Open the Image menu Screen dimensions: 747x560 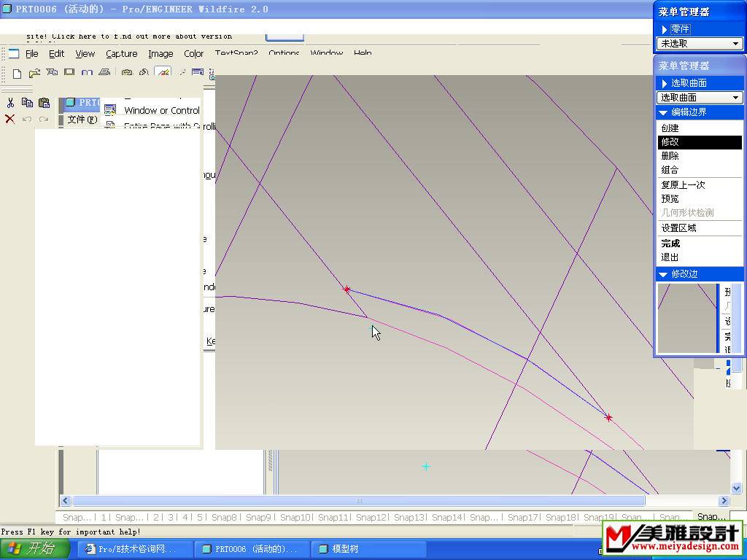click(160, 53)
